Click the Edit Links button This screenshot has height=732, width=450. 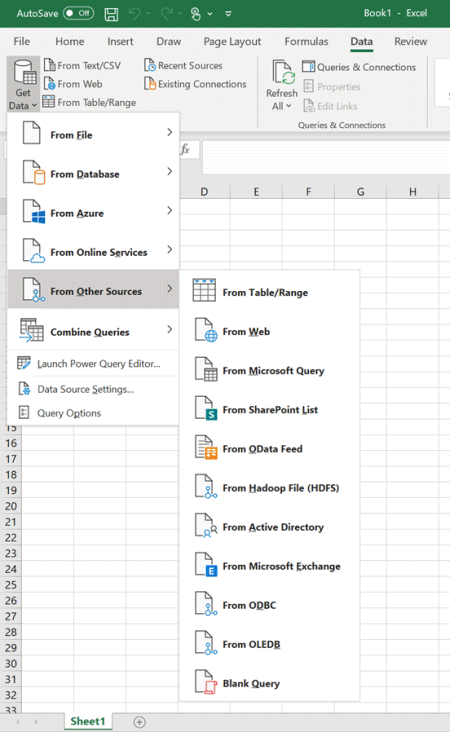pyautogui.click(x=330, y=106)
